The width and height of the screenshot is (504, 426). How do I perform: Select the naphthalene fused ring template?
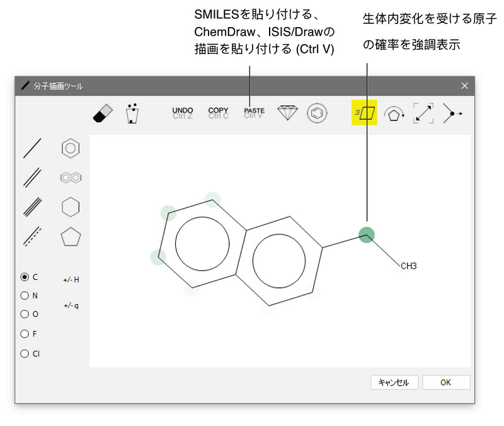(71, 178)
